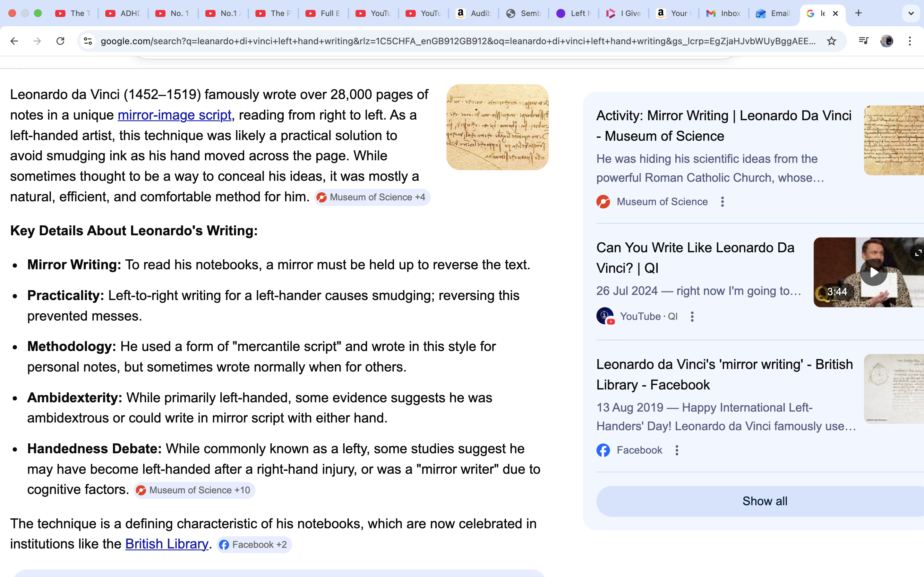Viewport: 924px width, 577px height.
Task: Click the address bar URL field
Action: click(458, 41)
